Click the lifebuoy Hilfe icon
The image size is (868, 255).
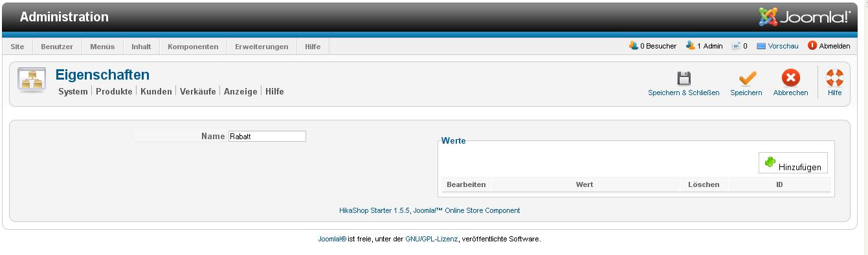(x=834, y=78)
